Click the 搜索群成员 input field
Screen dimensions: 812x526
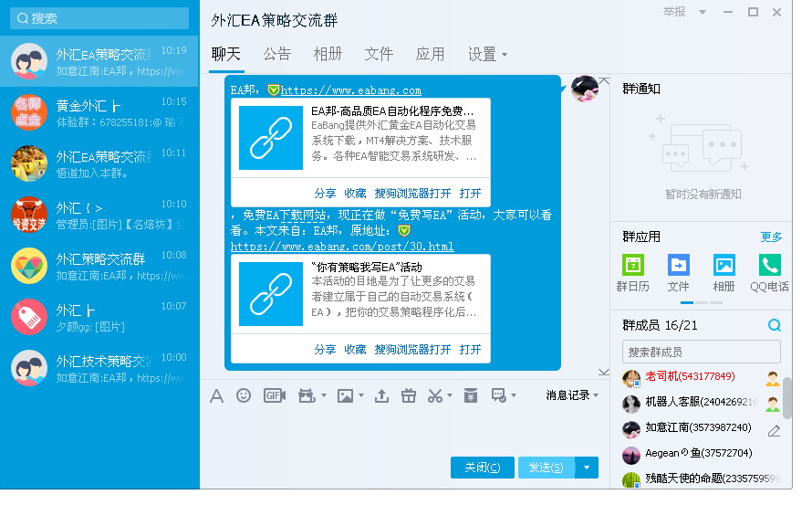[702, 352]
